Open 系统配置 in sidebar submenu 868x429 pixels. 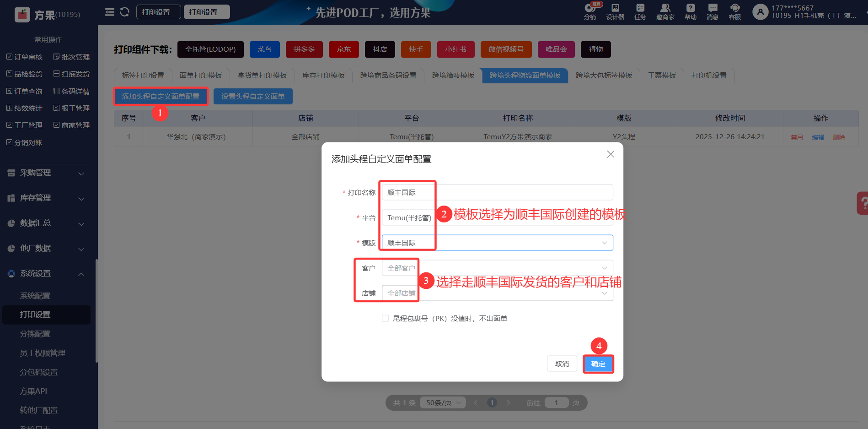35,296
